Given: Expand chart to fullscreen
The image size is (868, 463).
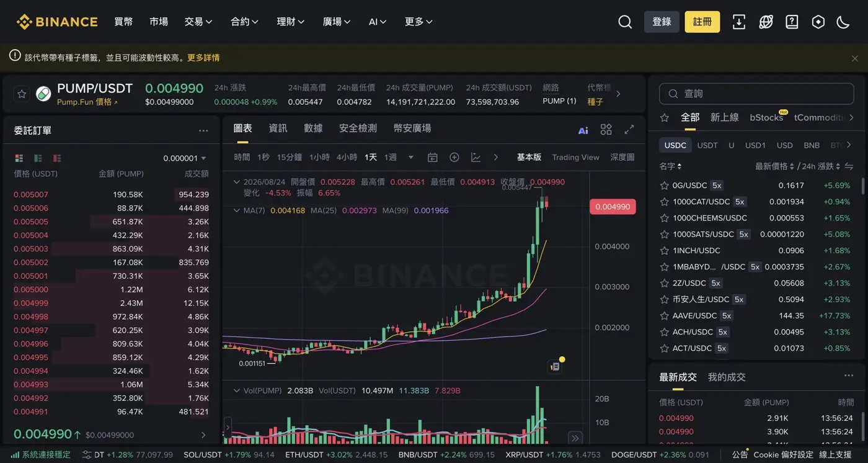Looking at the screenshot, I should coord(629,129).
